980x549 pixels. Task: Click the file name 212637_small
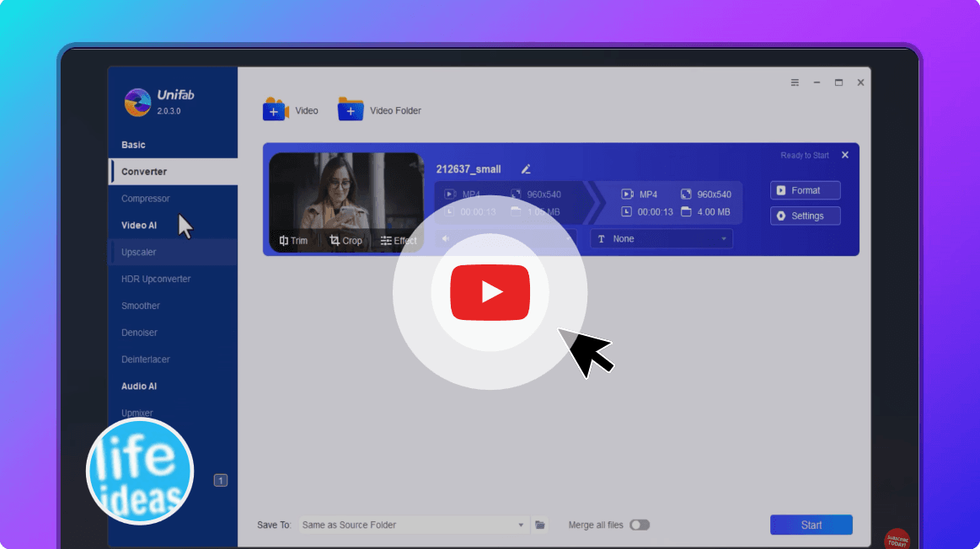469,169
